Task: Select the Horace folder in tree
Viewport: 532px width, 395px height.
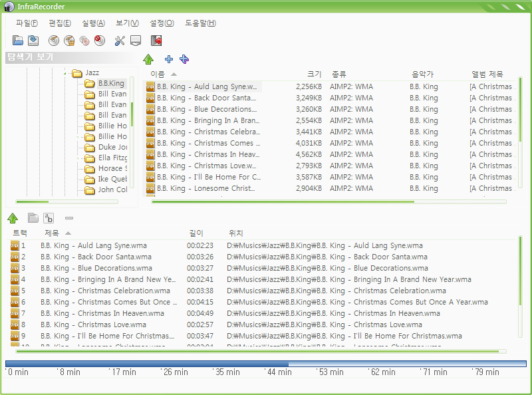Action: click(x=112, y=168)
